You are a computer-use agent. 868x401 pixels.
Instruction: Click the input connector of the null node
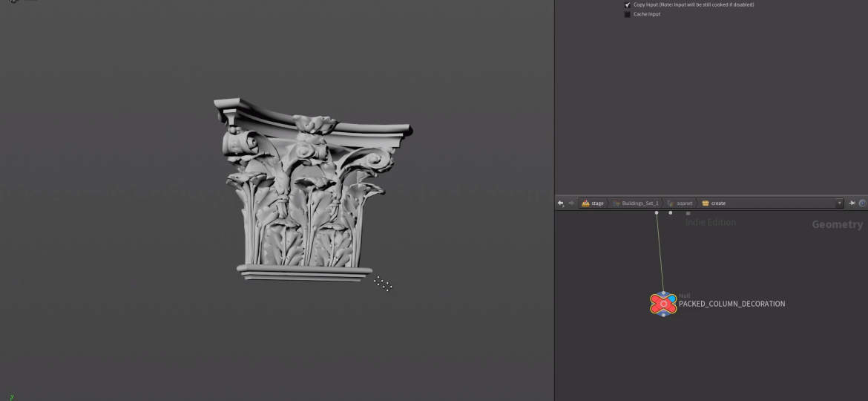[x=663, y=293]
